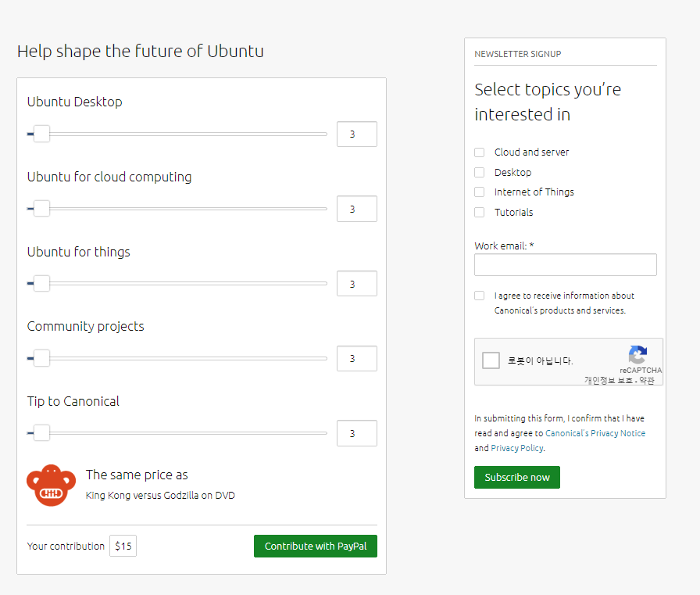Check the Cloud and server topic

pos(480,152)
